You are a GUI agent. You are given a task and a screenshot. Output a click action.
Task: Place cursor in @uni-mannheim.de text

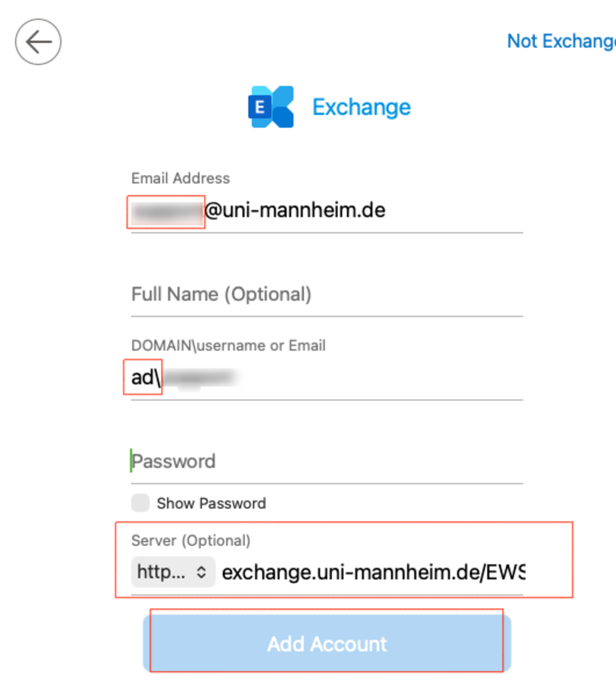coord(295,211)
